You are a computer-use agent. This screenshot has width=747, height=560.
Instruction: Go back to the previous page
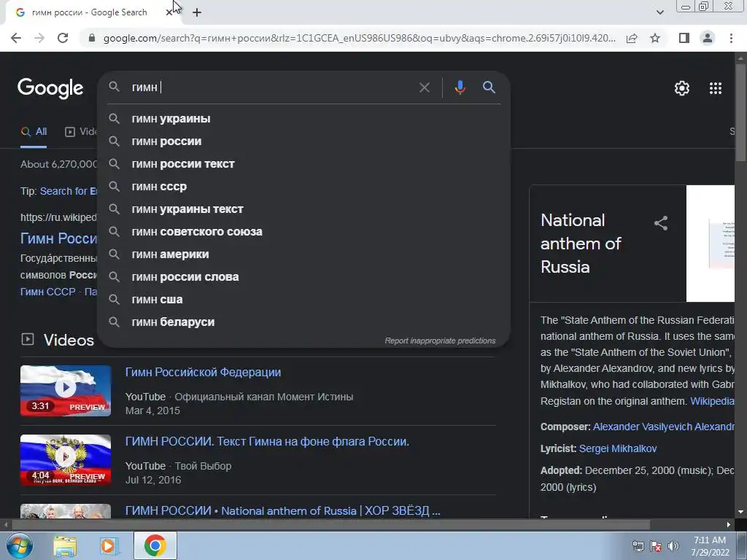click(x=16, y=38)
